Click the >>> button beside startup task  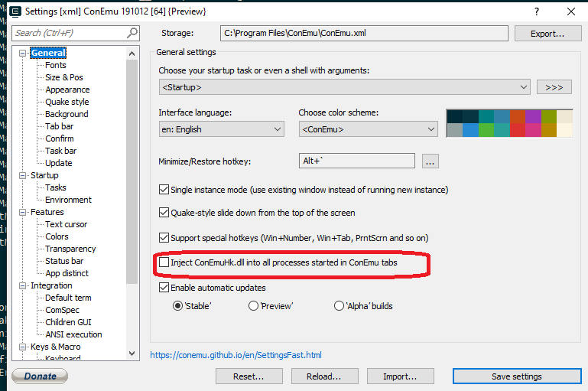pos(554,87)
